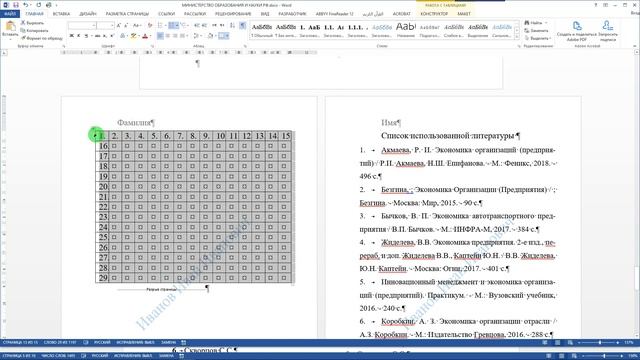Toggle bold (Ж) formatting

pos(71,36)
